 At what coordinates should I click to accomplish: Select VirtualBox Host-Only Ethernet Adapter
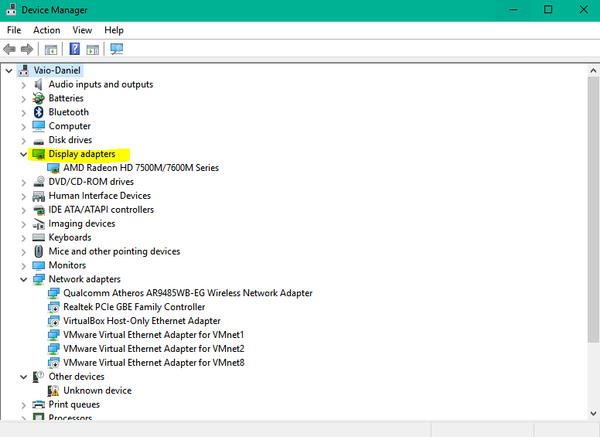click(141, 321)
